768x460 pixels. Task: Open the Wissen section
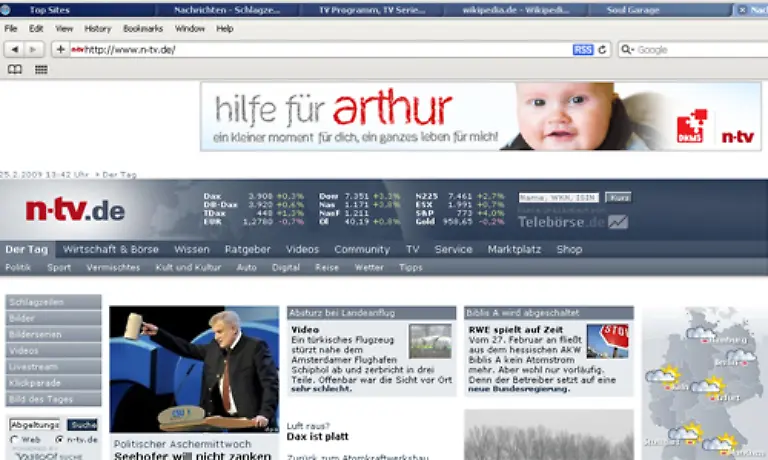coord(192,249)
